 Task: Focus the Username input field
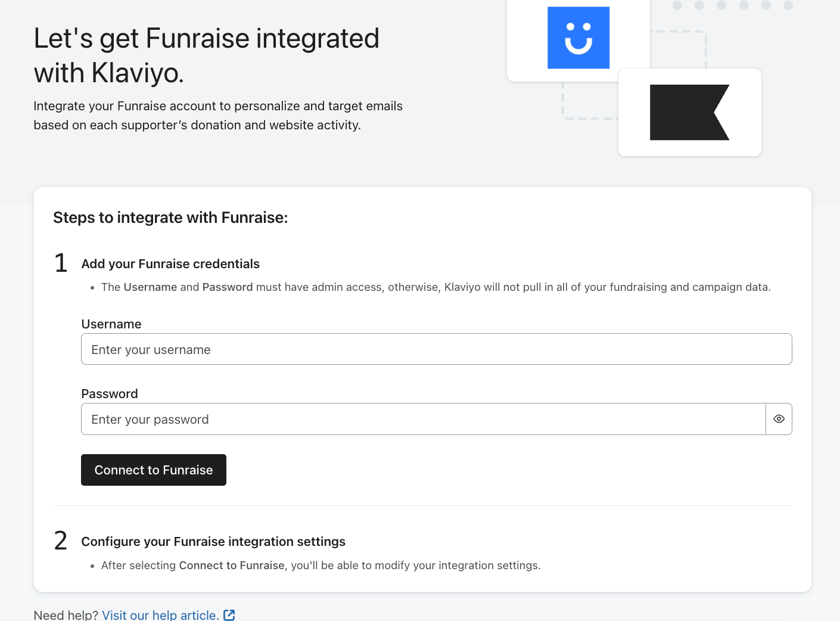436,349
